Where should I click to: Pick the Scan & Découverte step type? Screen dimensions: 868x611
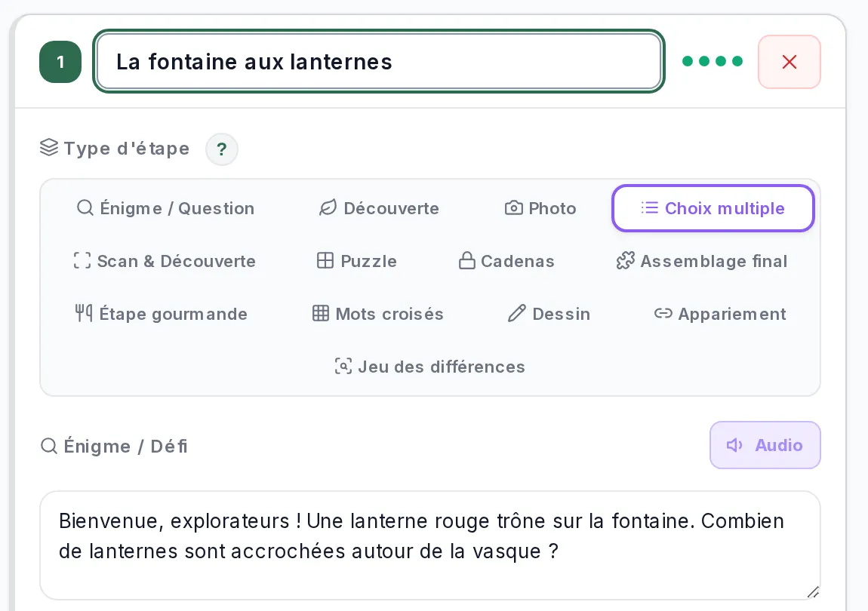pyautogui.click(x=165, y=261)
